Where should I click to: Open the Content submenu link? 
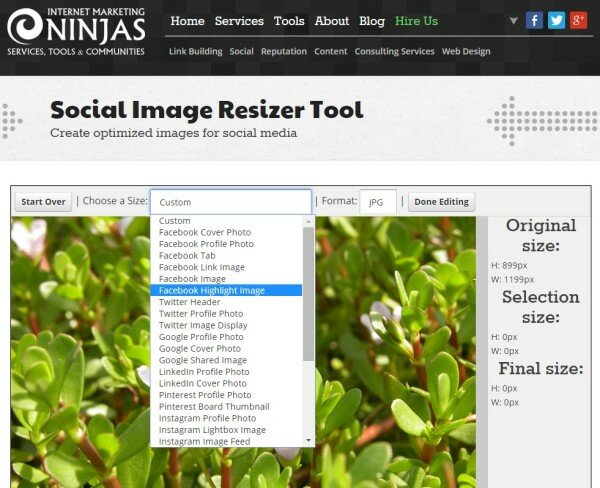coord(331,51)
